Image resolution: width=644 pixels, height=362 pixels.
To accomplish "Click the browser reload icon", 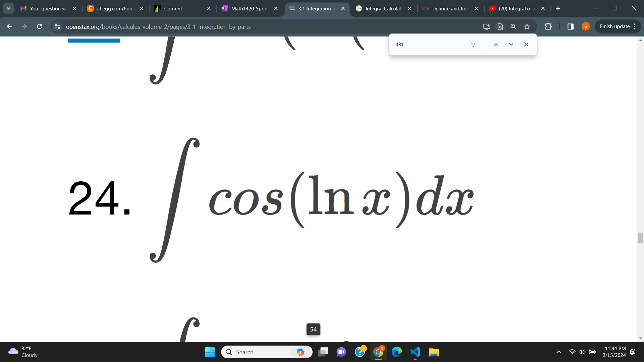I will click(x=39, y=26).
